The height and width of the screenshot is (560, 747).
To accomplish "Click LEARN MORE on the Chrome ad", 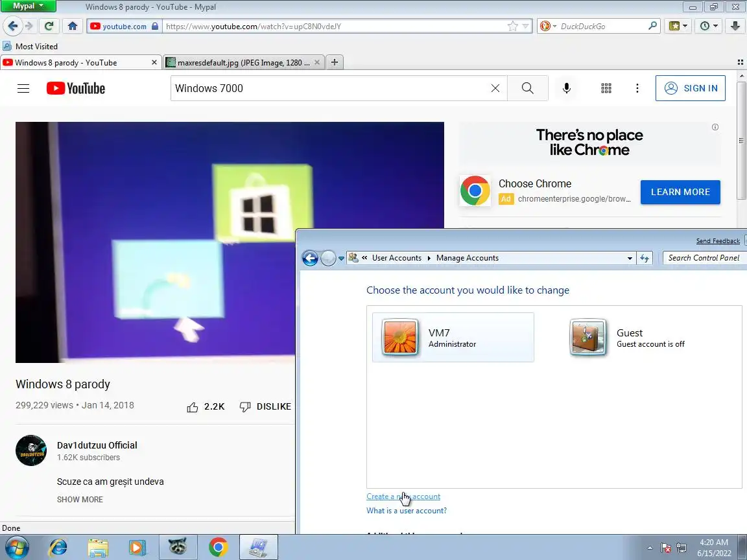I will (680, 192).
